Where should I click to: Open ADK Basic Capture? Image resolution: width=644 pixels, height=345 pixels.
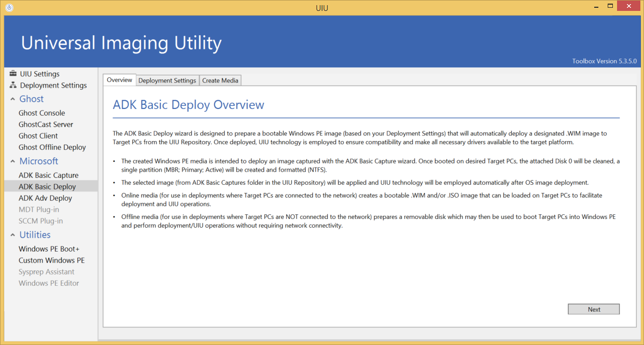click(49, 175)
